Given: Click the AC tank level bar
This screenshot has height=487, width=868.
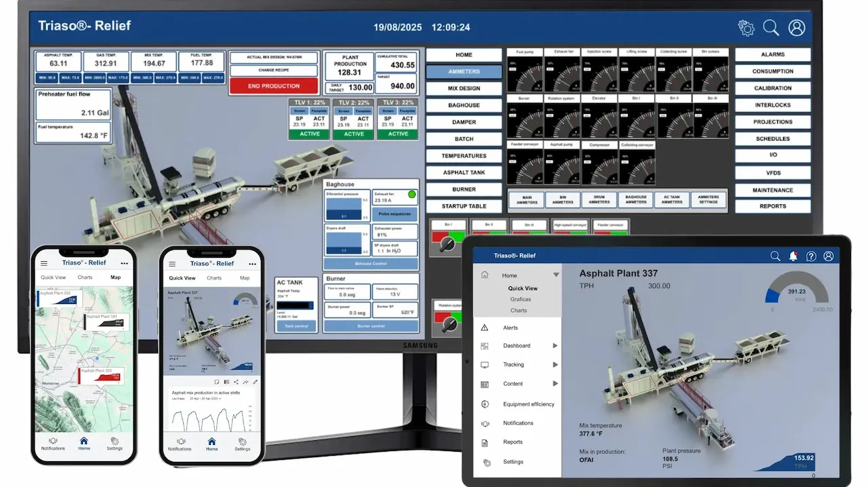Looking at the screenshot, I should 296,307.
